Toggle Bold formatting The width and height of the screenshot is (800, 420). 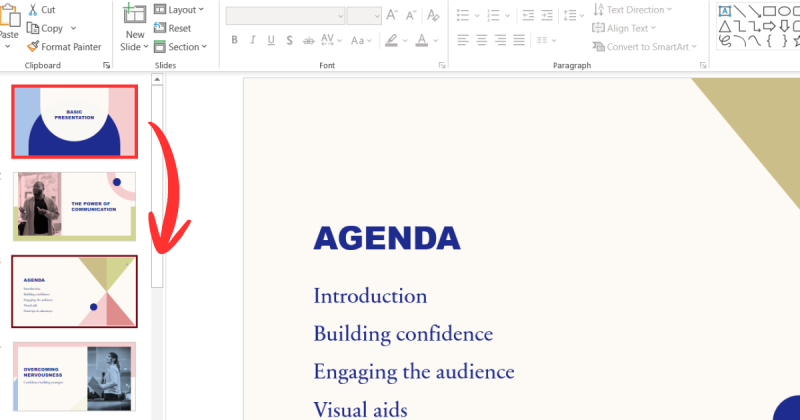234,40
